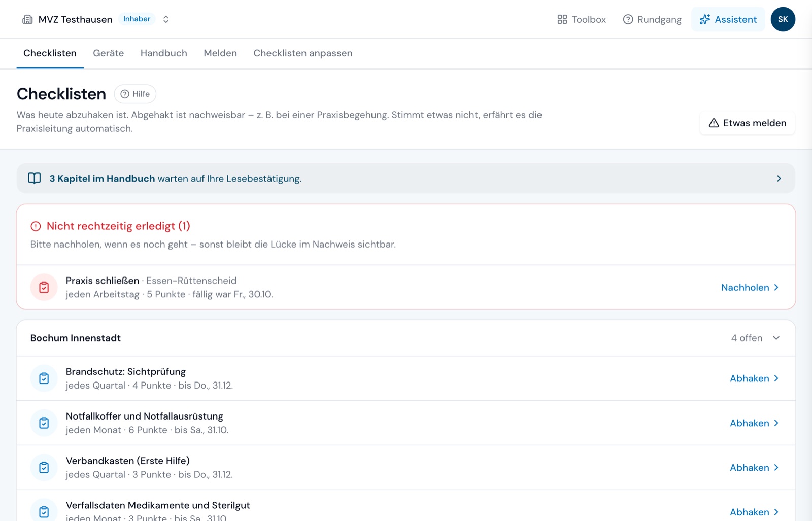Viewport: 812px width, 521px height.
Task: Select the Checklisten tab
Action: click(x=50, y=53)
